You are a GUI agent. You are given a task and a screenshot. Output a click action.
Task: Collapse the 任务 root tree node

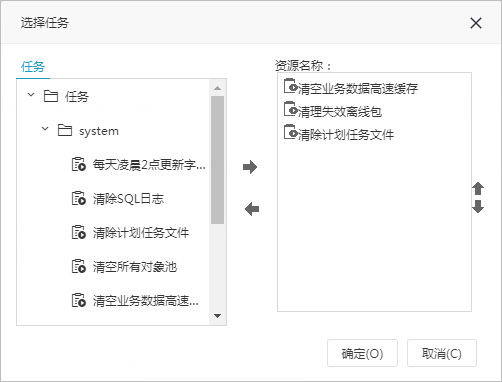[x=31, y=95]
